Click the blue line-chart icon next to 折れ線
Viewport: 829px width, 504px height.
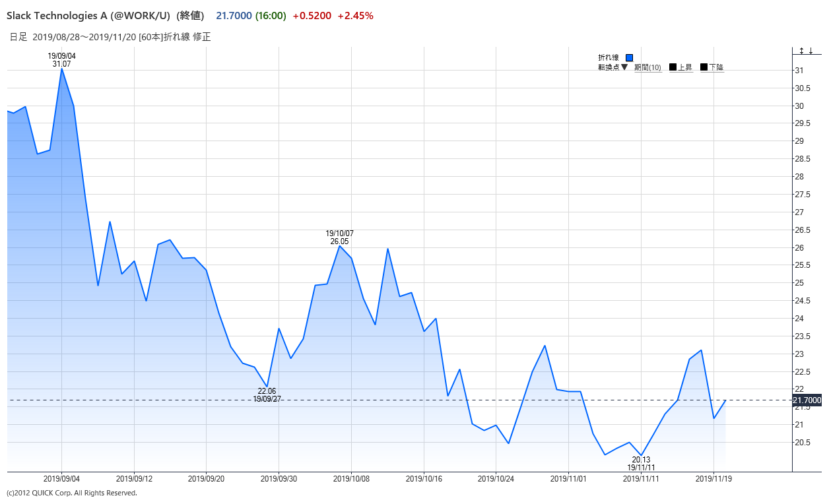629,57
